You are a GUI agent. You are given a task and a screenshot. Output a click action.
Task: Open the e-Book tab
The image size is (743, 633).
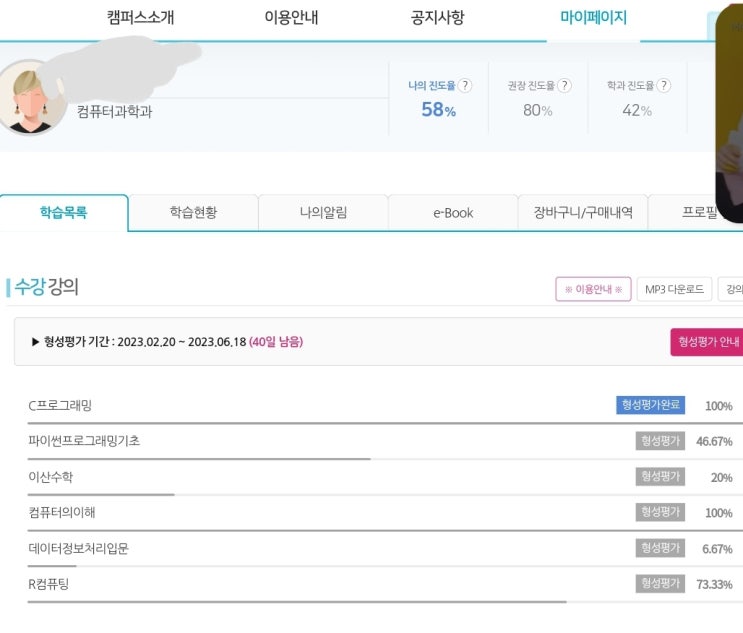[x=453, y=213]
